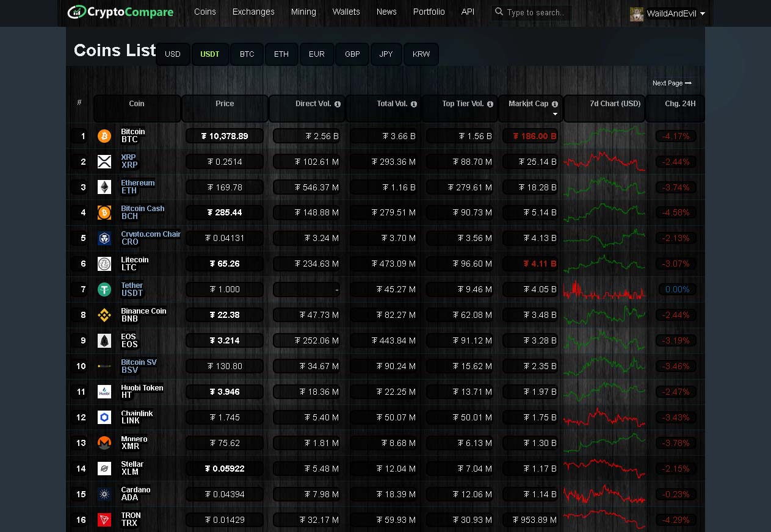Click the Cardano ADA coin icon
771x532 pixels.
tap(104, 494)
